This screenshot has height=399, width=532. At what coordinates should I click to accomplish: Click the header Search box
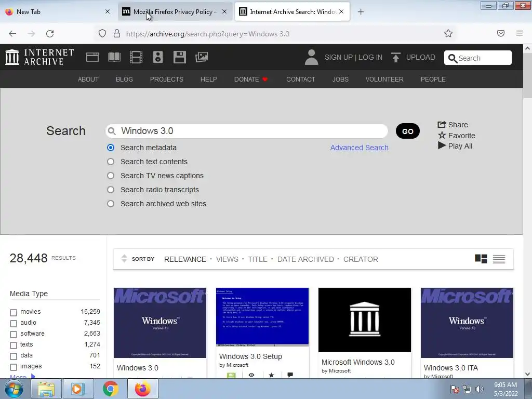478,58
